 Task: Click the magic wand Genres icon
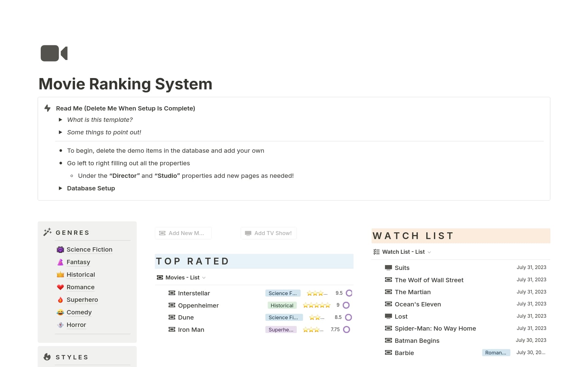[47, 232]
